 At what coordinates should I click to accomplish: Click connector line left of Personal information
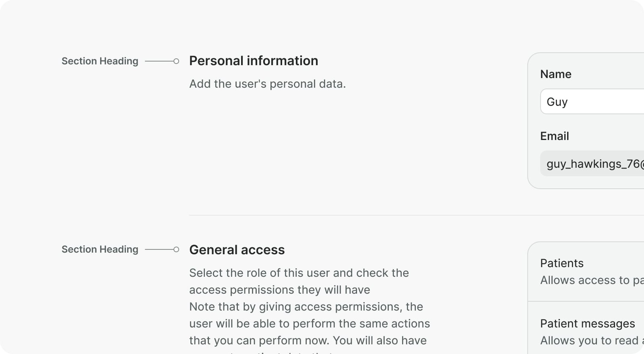(159, 61)
